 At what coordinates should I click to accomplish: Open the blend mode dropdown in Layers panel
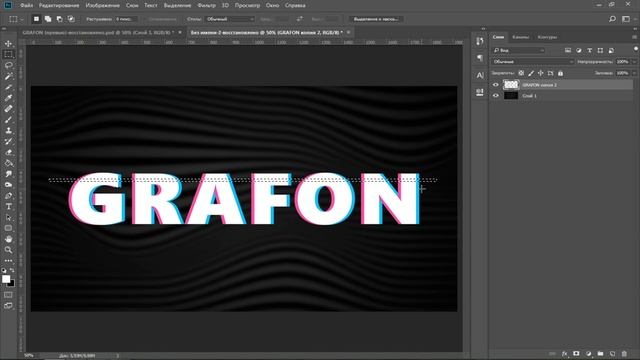pos(532,62)
